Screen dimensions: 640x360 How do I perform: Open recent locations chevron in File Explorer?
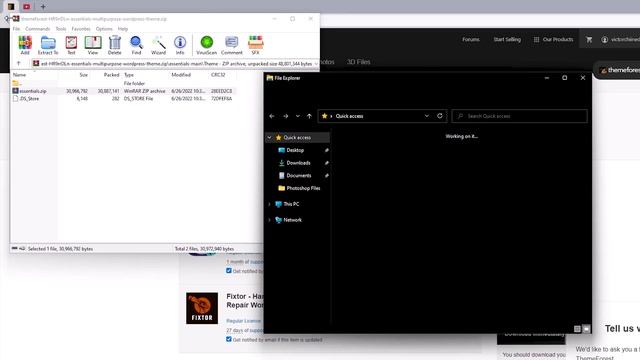coord(298,116)
